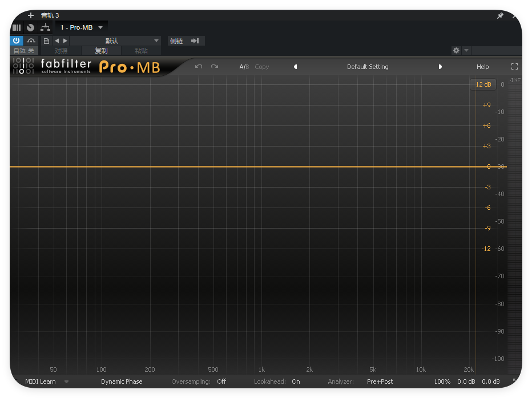
Task: Click the 自动: 关 automation button
Action: pyautogui.click(x=24, y=51)
